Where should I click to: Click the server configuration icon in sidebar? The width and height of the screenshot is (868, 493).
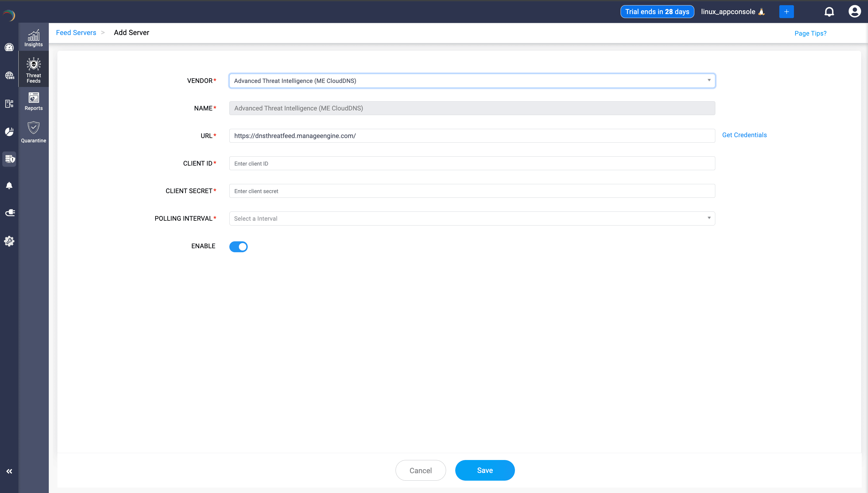point(9,104)
